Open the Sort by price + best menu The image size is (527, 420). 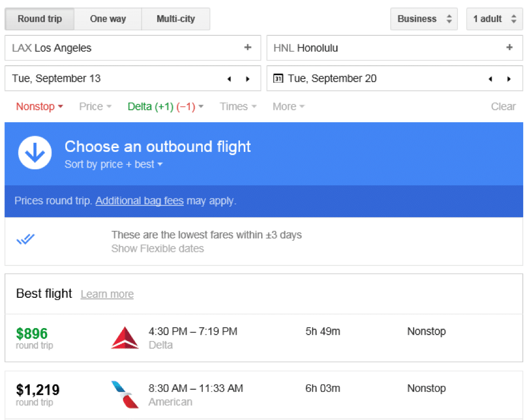[114, 164]
